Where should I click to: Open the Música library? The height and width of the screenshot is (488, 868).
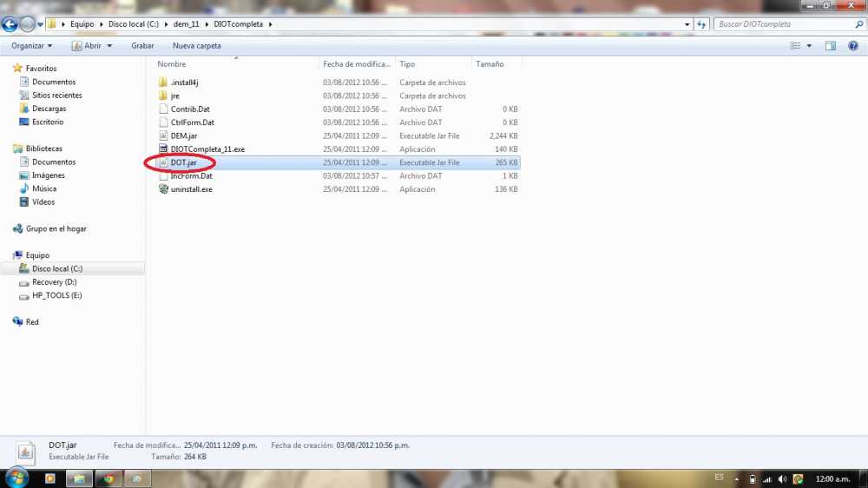[x=44, y=188]
